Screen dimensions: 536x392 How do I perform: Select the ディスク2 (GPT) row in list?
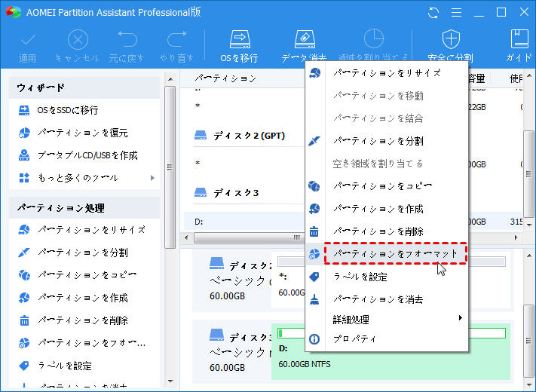pyautogui.click(x=249, y=136)
